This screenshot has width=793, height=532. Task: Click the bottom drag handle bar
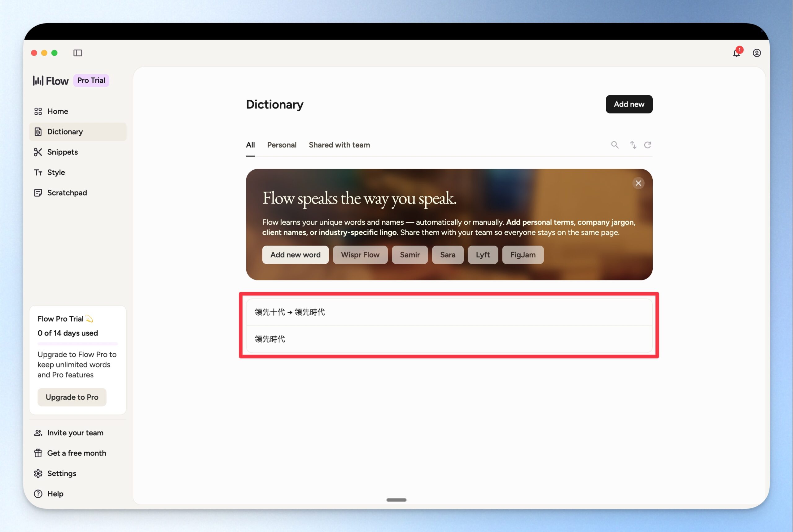coord(396,500)
